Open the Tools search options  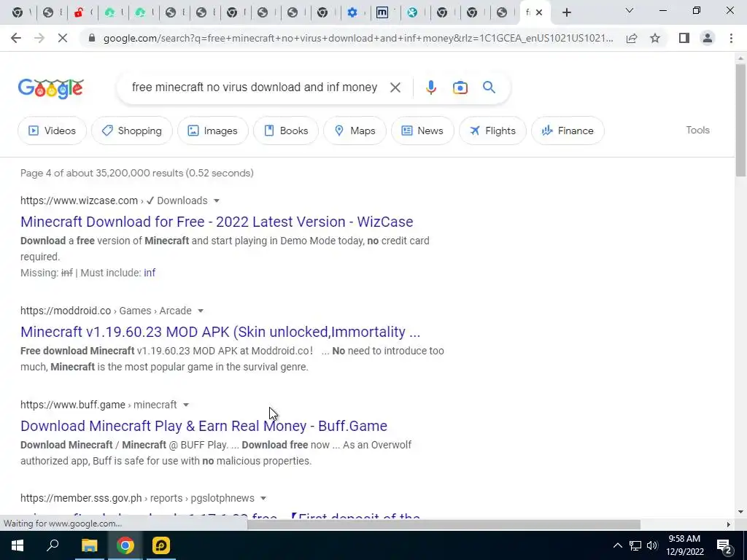coord(697,130)
